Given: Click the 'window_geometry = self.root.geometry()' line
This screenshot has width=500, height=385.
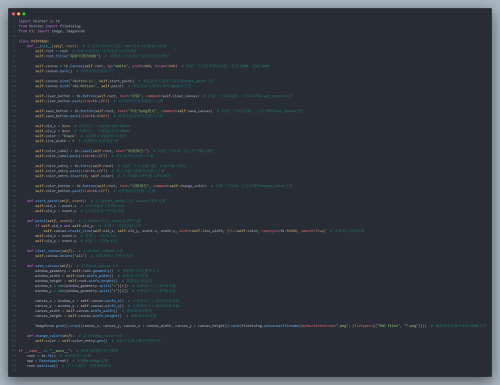Looking at the screenshot, I should click(x=97, y=271).
